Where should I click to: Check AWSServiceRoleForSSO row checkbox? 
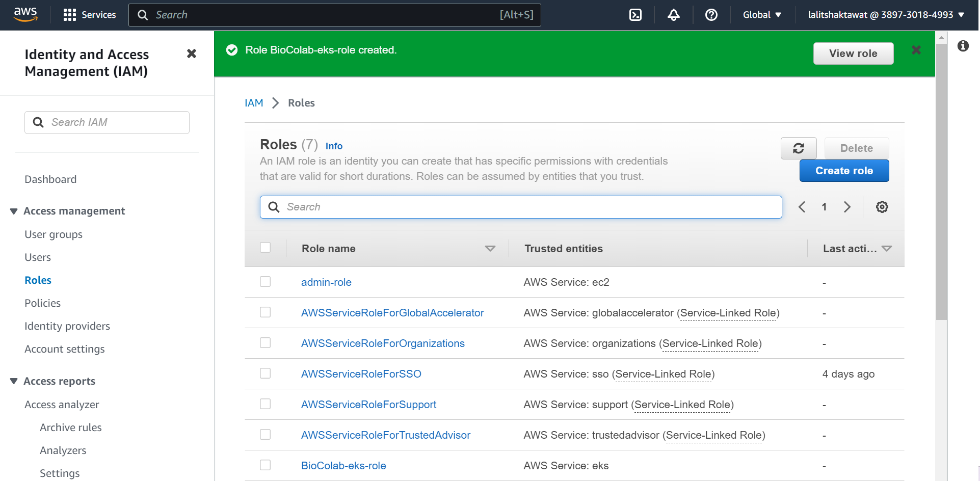coord(266,373)
